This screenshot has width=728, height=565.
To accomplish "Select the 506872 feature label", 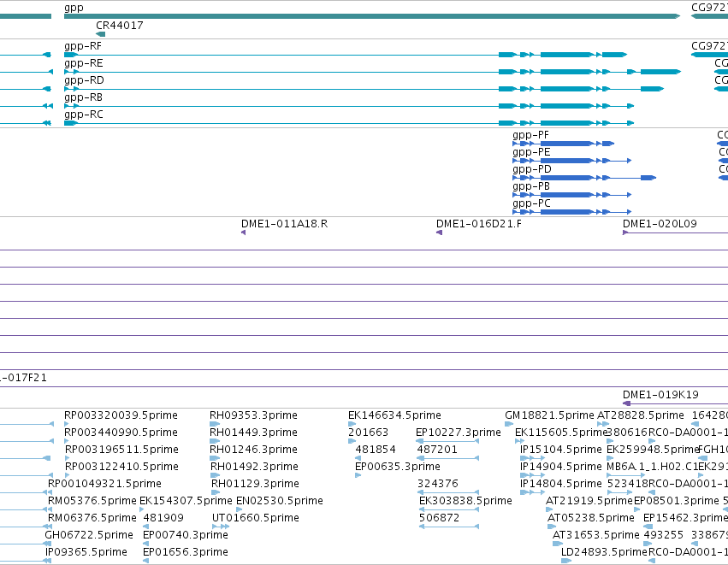I will click(x=439, y=518).
